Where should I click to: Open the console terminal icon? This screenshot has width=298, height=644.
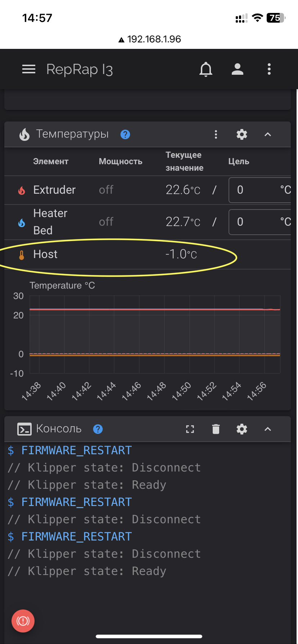tap(24, 429)
